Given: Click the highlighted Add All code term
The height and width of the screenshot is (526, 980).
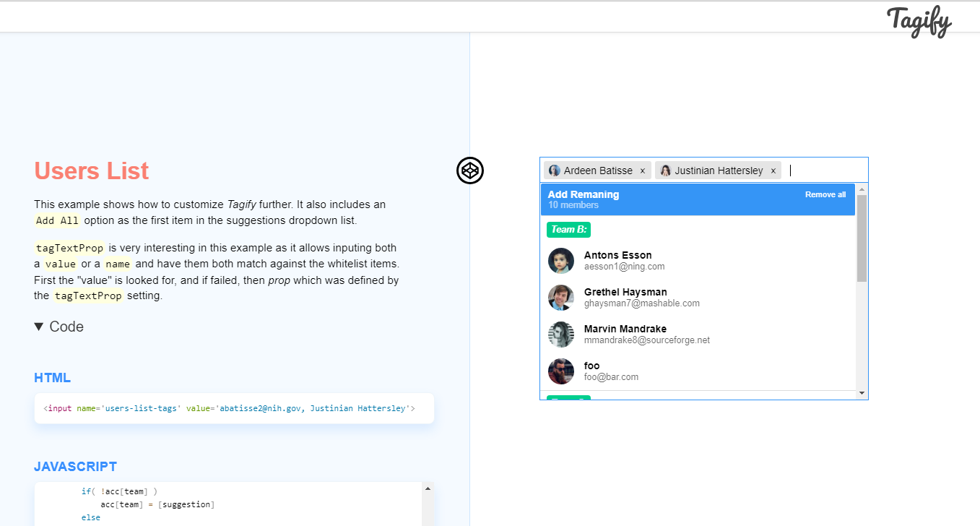Looking at the screenshot, I should point(57,220).
